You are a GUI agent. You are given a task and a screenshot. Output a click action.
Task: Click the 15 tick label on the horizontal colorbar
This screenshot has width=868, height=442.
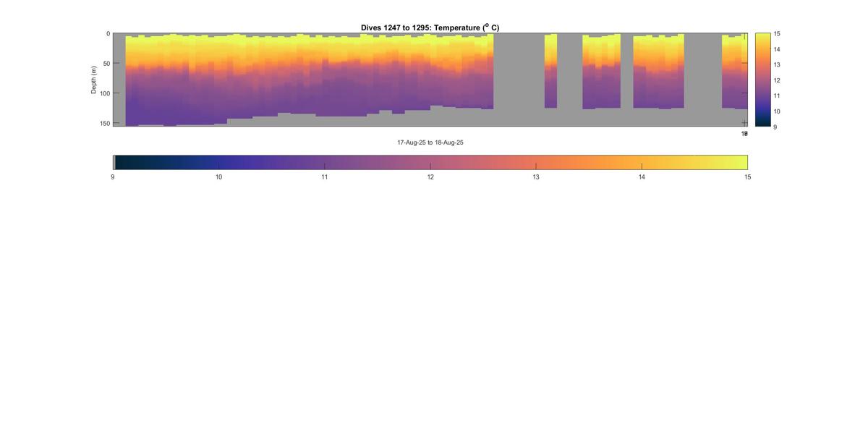point(747,177)
